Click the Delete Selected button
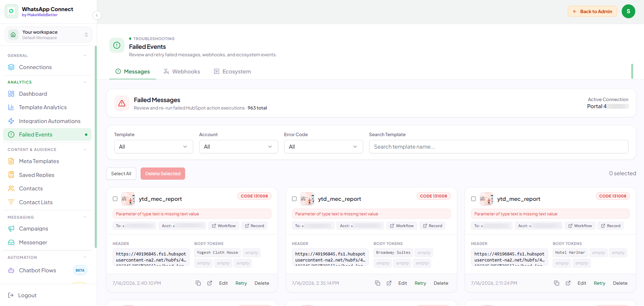This screenshot has width=644, height=306. 163,174
